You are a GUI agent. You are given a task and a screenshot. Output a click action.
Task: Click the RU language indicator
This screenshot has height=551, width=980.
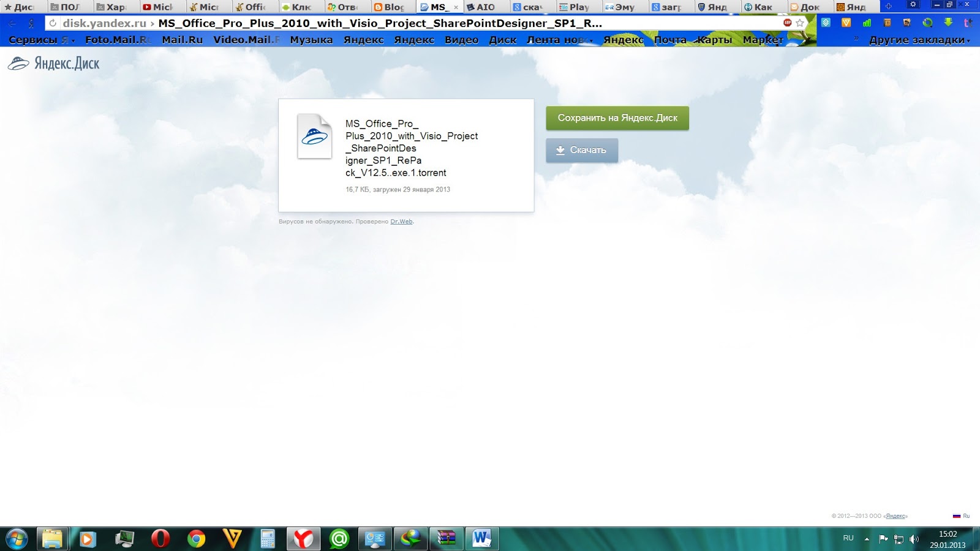click(848, 538)
